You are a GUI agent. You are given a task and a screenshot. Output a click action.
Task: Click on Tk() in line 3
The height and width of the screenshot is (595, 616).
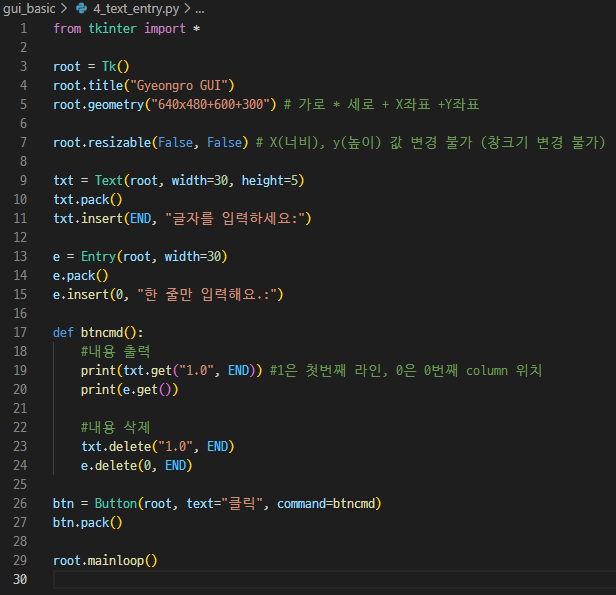[x=116, y=66]
